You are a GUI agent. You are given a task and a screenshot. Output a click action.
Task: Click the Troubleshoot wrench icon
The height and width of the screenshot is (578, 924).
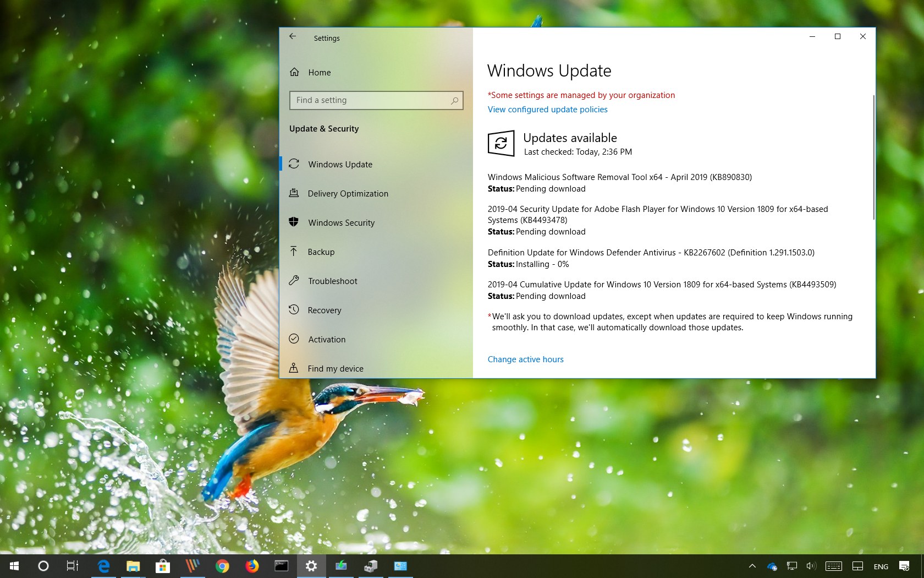(x=294, y=280)
